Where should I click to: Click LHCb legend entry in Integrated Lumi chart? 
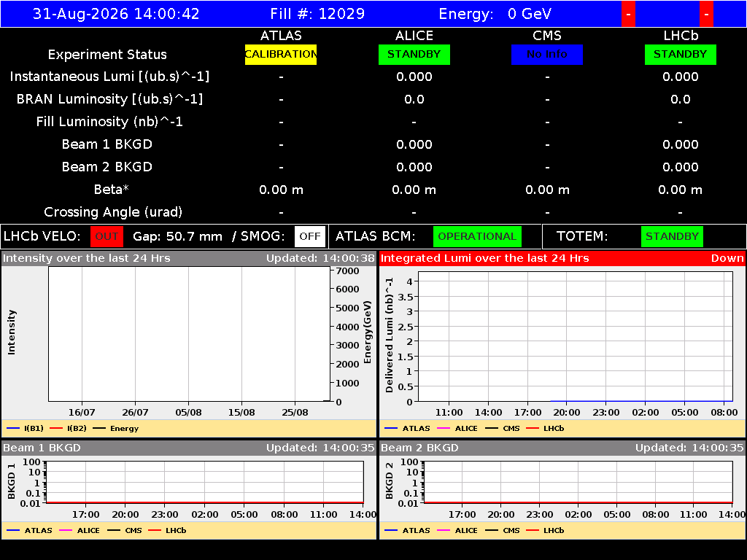click(545, 428)
